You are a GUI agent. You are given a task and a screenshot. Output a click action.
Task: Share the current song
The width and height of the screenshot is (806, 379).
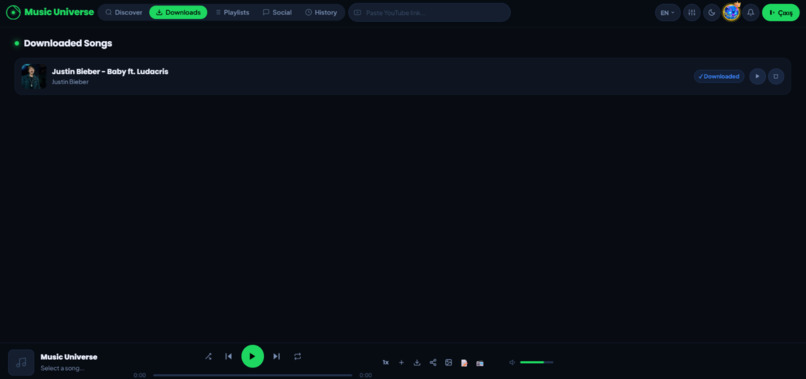click(x=433, y=363)
